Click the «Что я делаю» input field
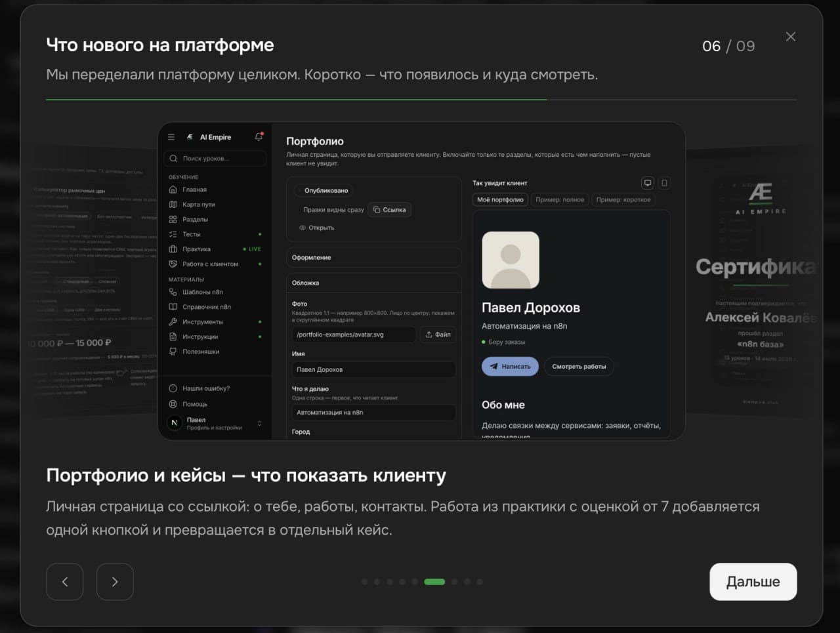Image resolution: width=840 pixels, height=633 pixels. click(x=373, y=413)
